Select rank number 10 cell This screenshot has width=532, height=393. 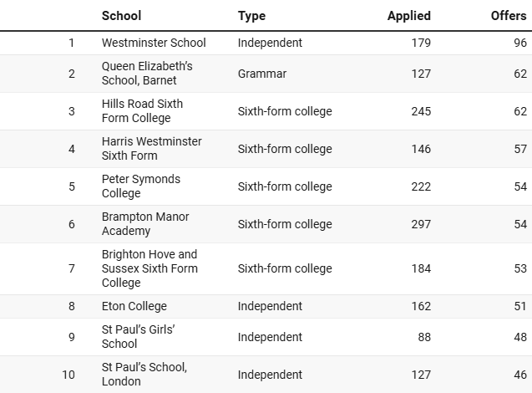68,375
